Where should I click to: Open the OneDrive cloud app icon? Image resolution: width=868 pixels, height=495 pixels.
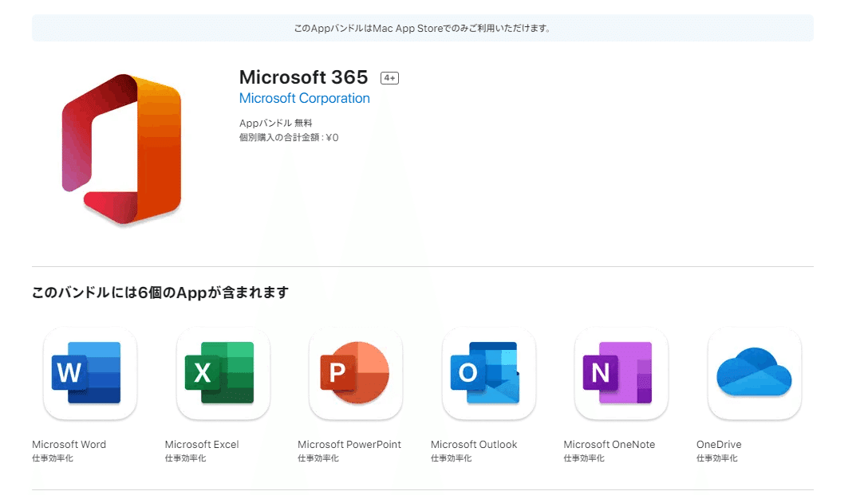755,373
